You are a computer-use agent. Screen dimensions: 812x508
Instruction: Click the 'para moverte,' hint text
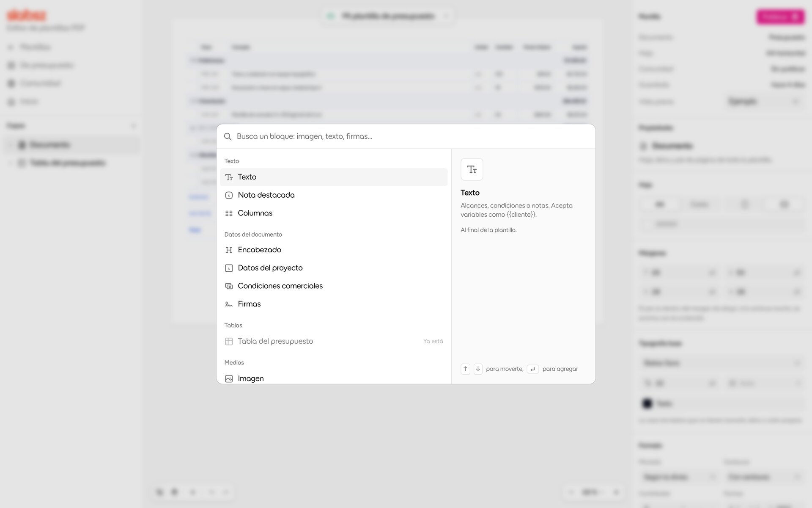coord(505,369)
